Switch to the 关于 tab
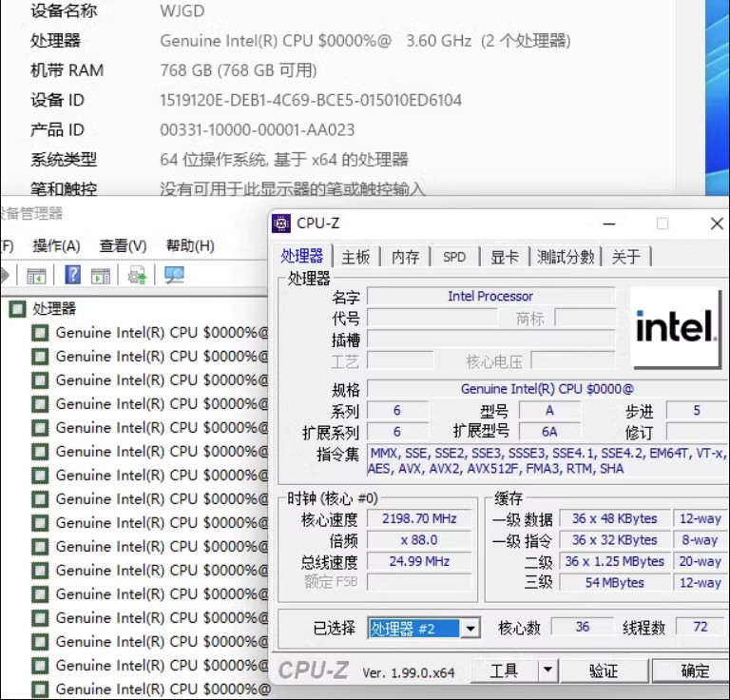Image resolution: width=730 pixels, height=700 pixels. [626, 257]
